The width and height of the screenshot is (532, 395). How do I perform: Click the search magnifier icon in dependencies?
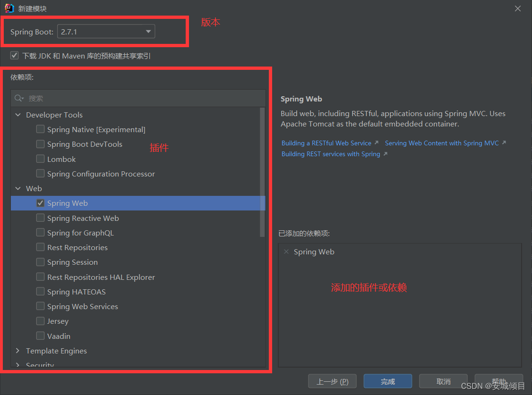tap(18, 98)
